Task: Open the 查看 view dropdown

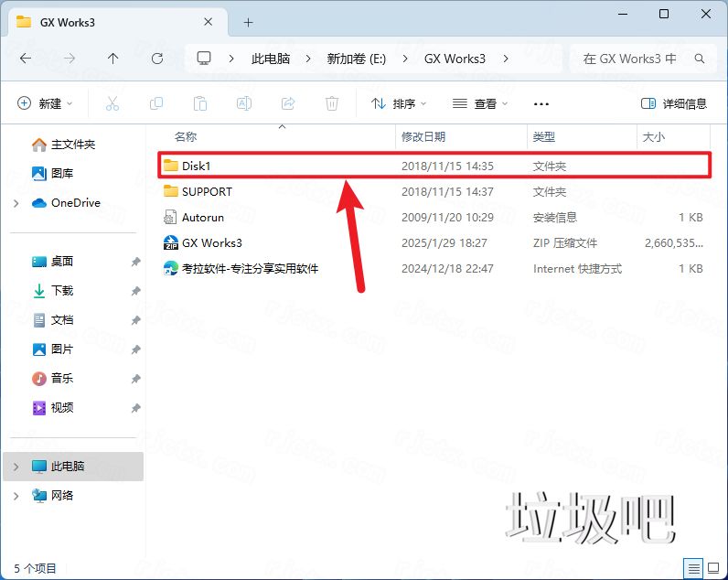Action: click(x=480, y=103)
